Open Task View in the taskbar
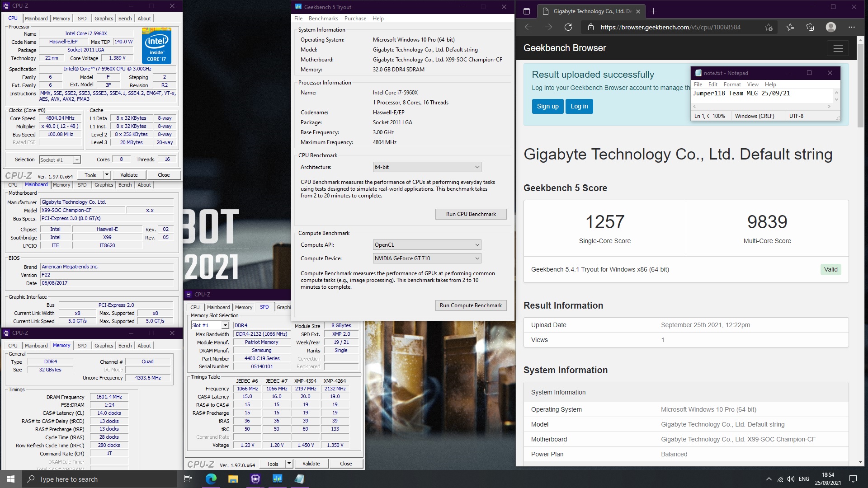 click(188, 479)
